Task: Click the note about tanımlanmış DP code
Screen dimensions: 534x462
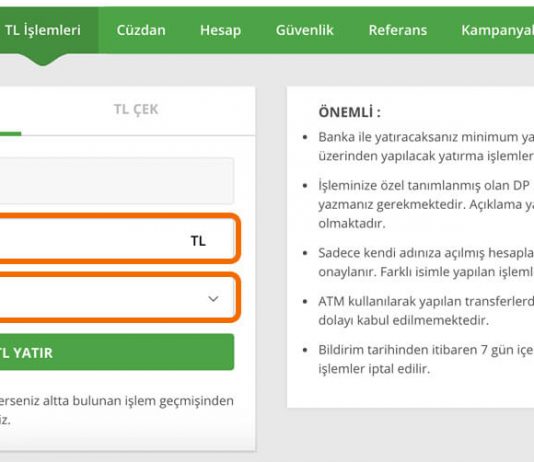Action: pos(426,204)
